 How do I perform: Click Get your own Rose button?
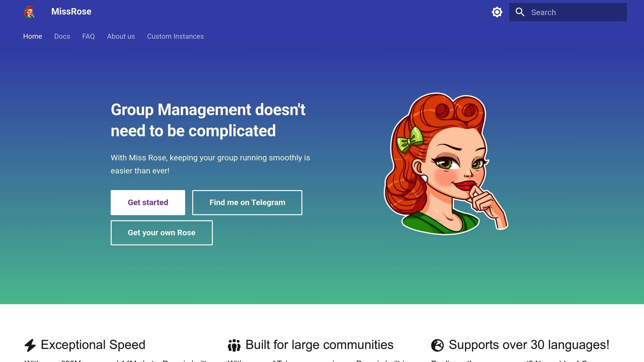(162, 233)
